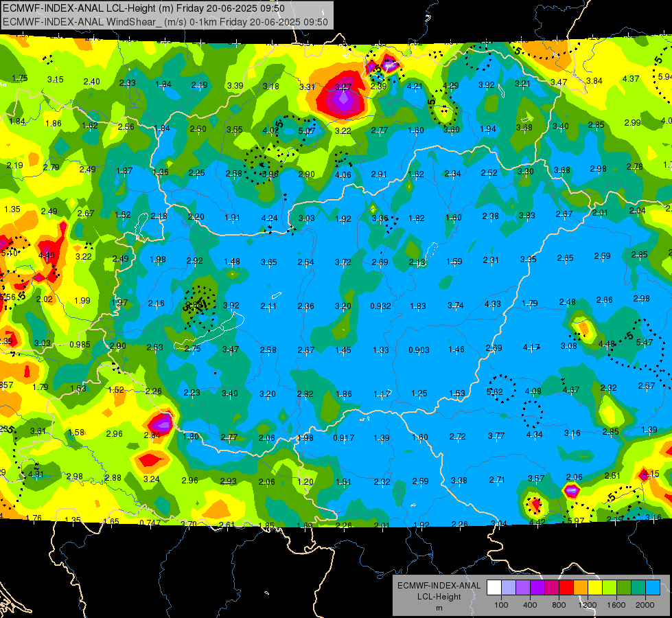This screenshot has width=672, height=618.
Task: Click the legend title 'ECMWF-INDEX-ANAL'
Action: click(x=439, y=586)
